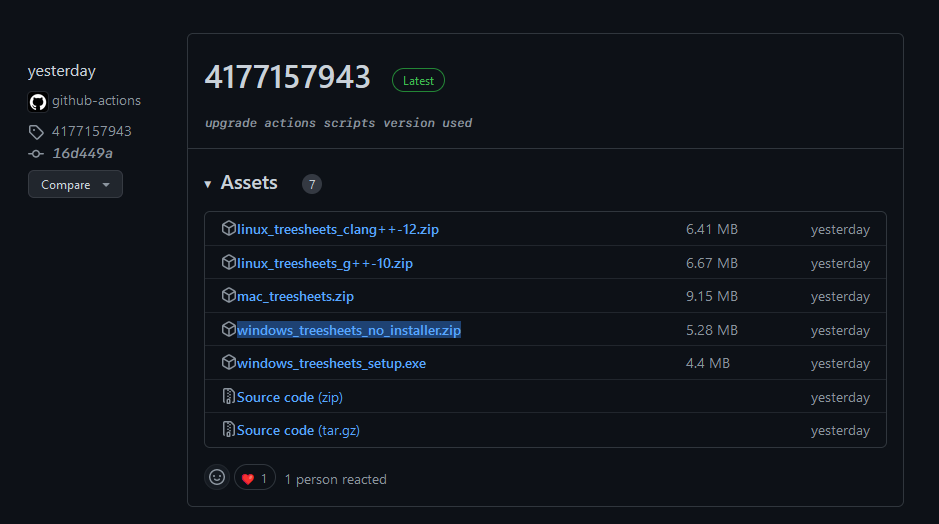
Task: Click the commit icon beside 16d449a
Action: point(36,154)
